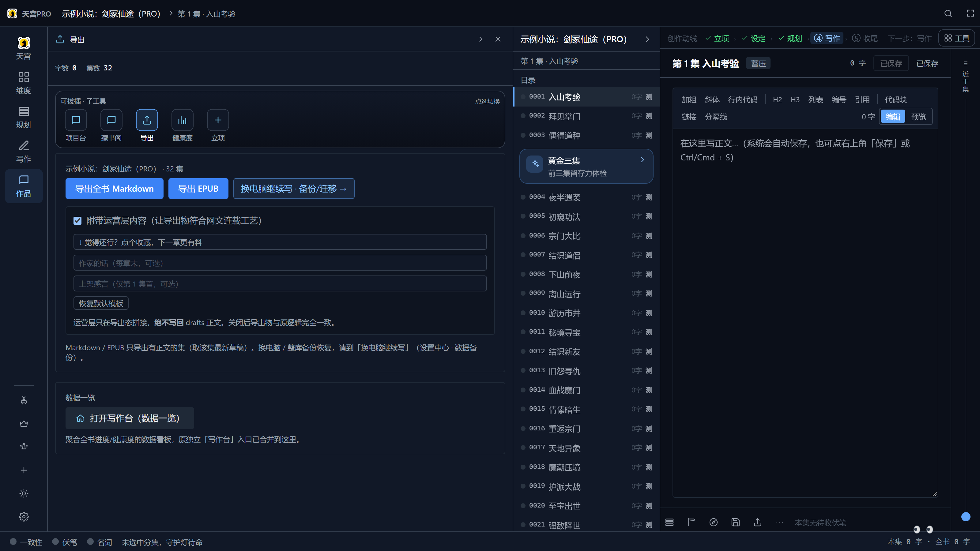
Task: Click the blue dot slider at right edge
Action: 966,516
